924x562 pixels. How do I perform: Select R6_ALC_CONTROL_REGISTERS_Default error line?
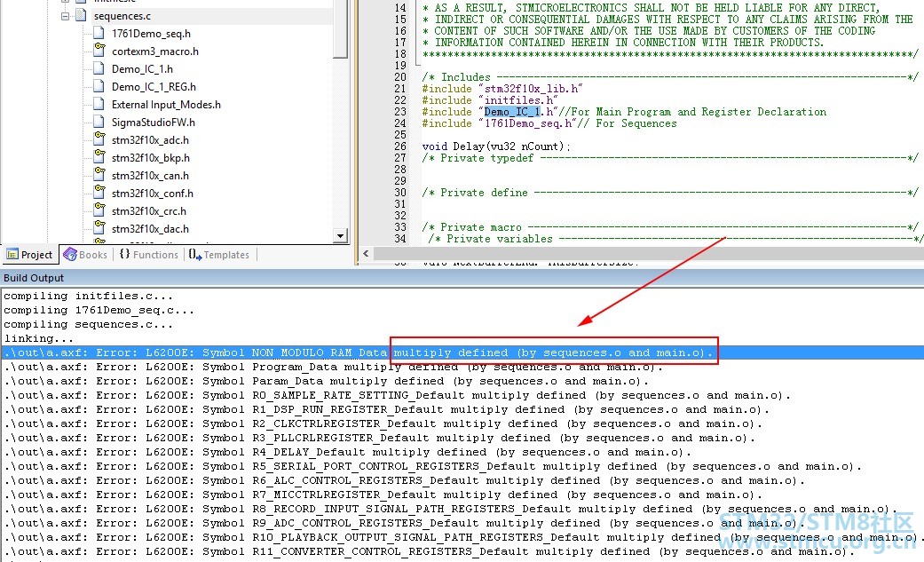(404, 480)
